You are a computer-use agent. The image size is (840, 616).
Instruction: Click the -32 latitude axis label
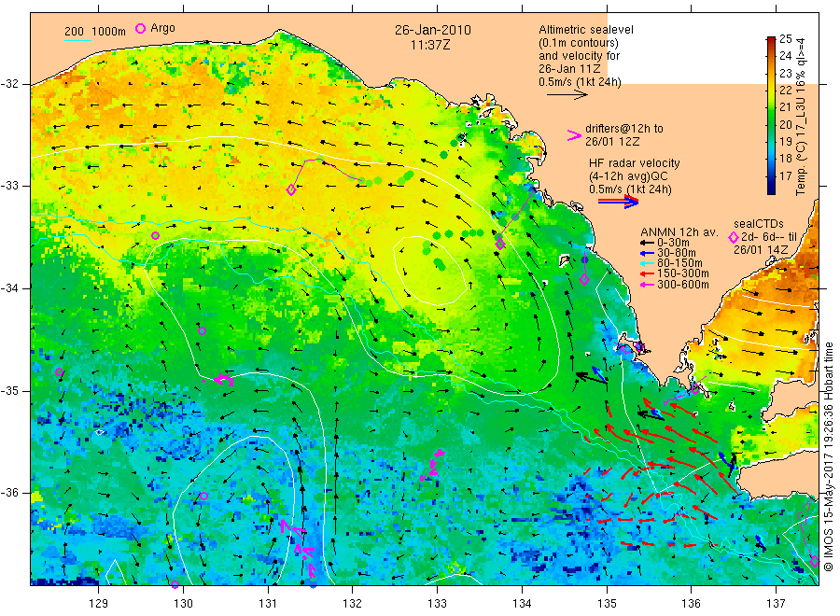10,84
